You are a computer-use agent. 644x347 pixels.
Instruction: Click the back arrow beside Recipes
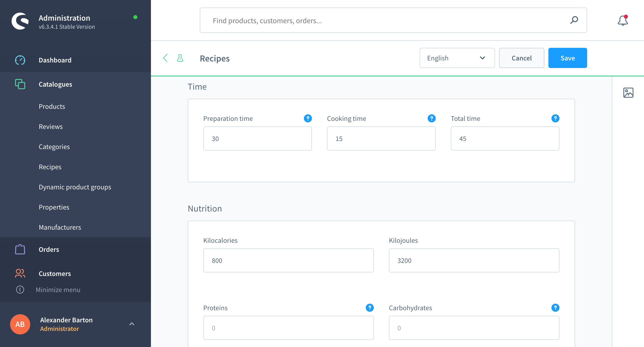click(x=165, y=58)
